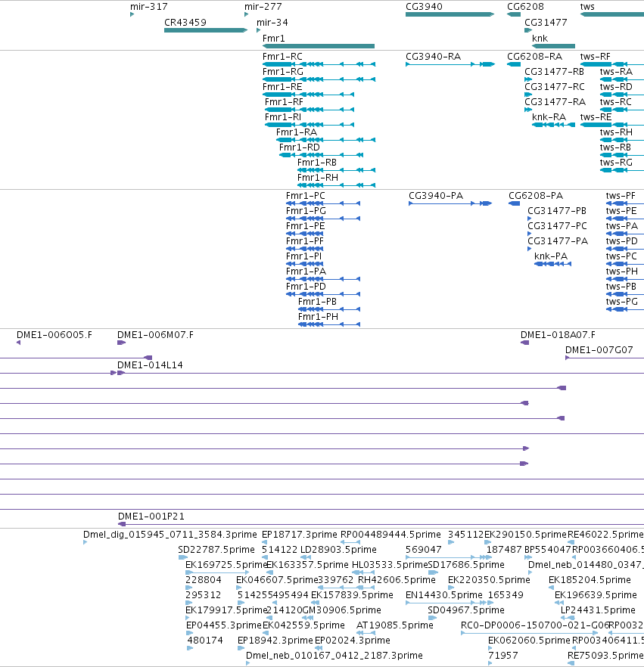Click the DME1-006O05.F clone label

(x=54, y=335)
